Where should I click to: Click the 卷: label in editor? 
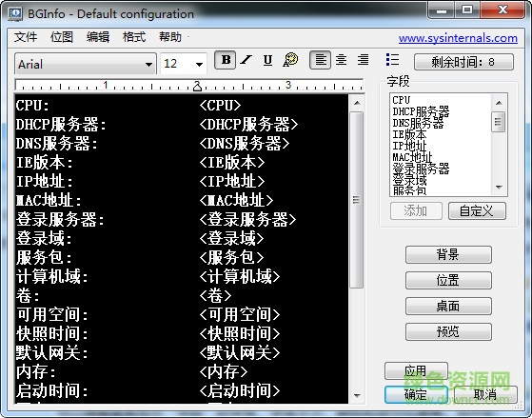pyautogui.click(x=28, y=295)
